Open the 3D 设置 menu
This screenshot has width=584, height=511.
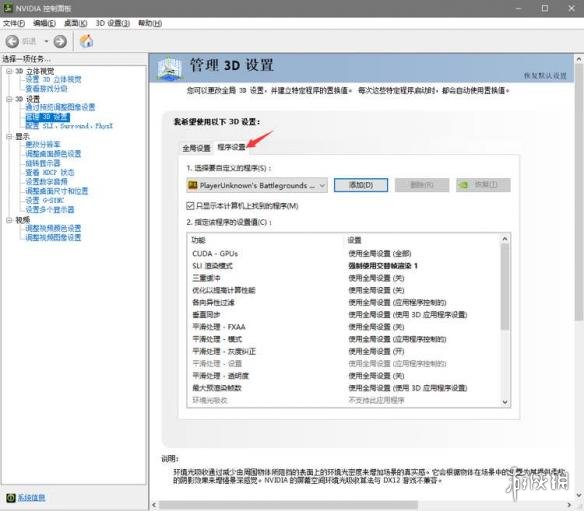(112, 23)
